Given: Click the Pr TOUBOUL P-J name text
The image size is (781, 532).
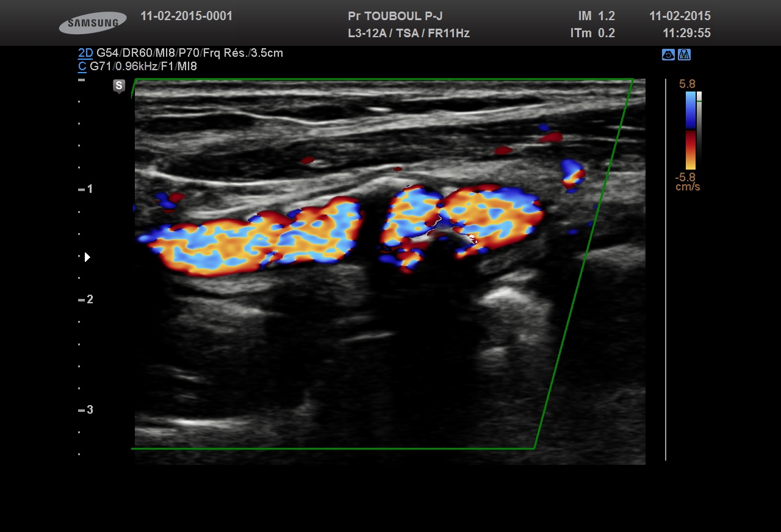Looking at the screenshot, I should (395, 16).
